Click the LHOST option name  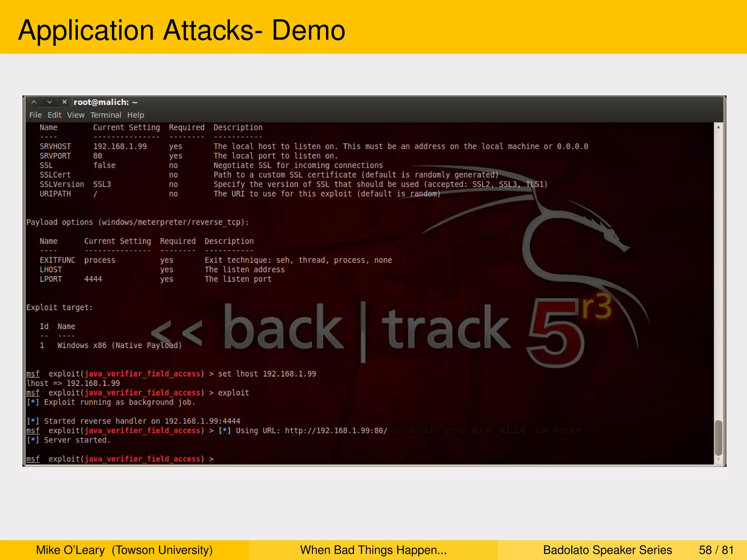pos(51,269)
